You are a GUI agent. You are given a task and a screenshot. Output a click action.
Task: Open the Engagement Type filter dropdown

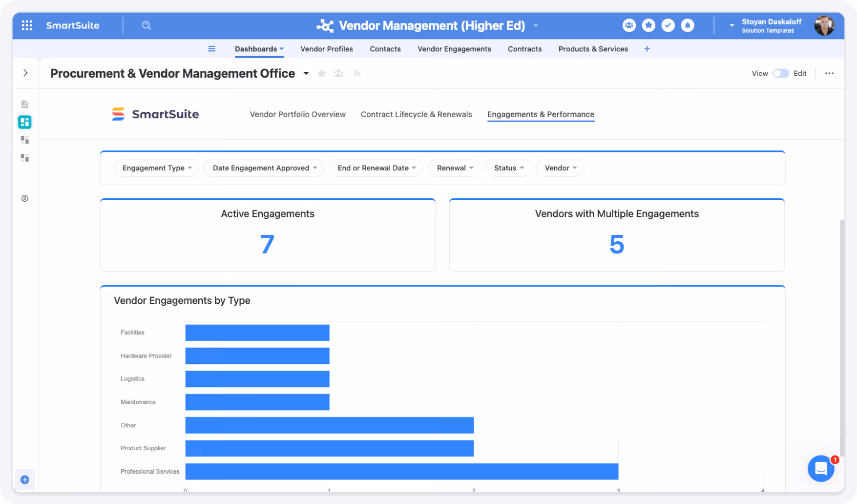(157, 168)
